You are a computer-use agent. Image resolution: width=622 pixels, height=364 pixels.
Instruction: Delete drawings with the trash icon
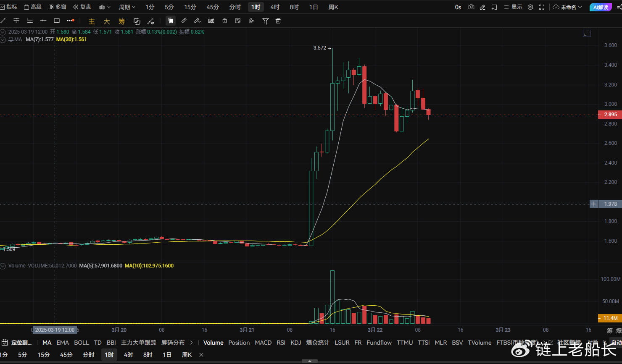point(278,21)
